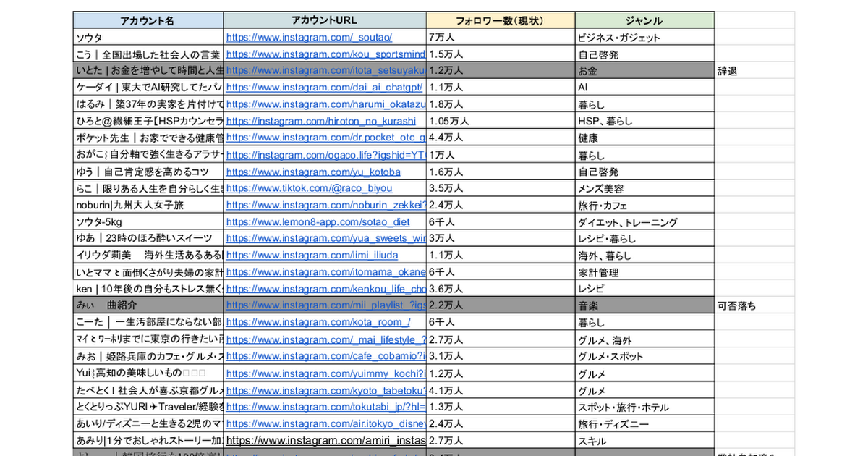
Task: Select the レシピ・暮らし genre cell
Action: pyautogui.click(x=644, y=238)
